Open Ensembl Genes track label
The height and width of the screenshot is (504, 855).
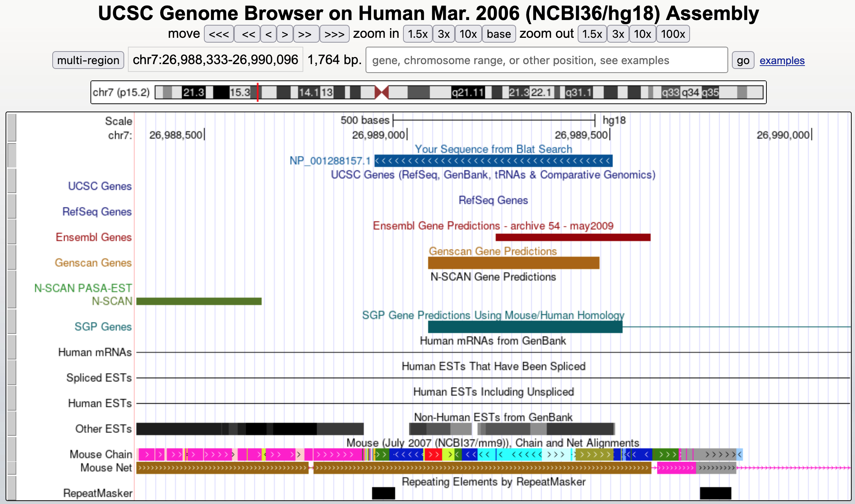tap(94, 237)
